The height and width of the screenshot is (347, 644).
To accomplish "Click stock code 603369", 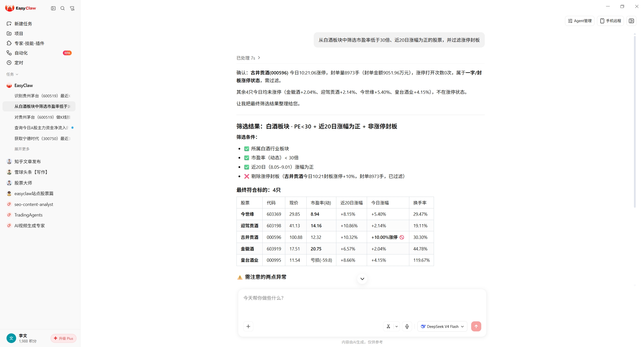I will (274, 214).
